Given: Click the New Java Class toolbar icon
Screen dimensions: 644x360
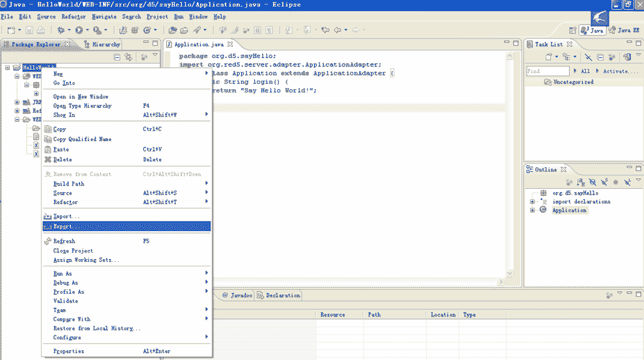Looking at the screenshot, I should [147, 30].
